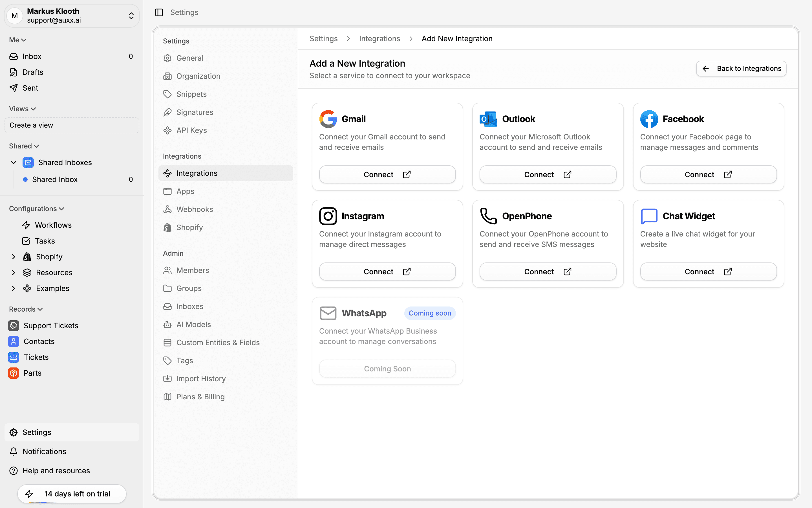
Task: Click the Sent paper plane icon
Action: pyautogui.click(x=14, y=88)
